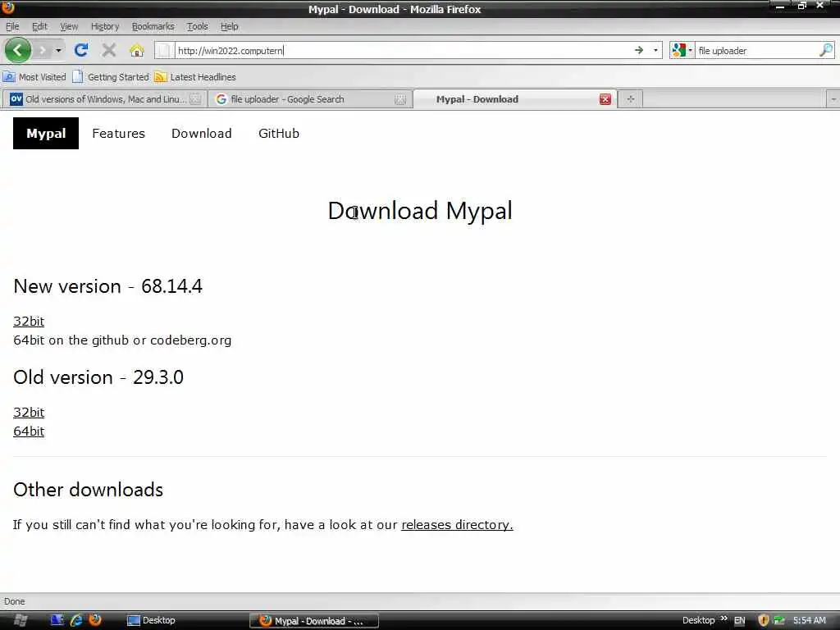Open the Bookmarks menu
The width and height of the screenshot is (840, 630).
(153, 26)
